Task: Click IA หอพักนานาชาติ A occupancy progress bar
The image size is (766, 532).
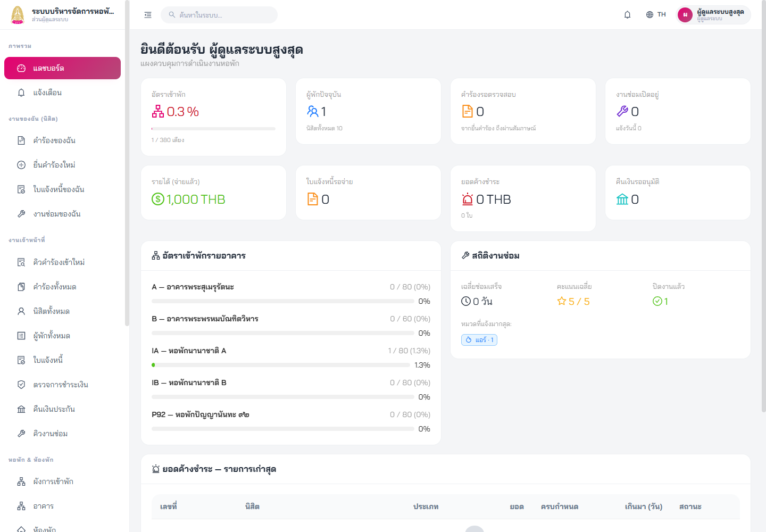Action: (x=281, y=365)
